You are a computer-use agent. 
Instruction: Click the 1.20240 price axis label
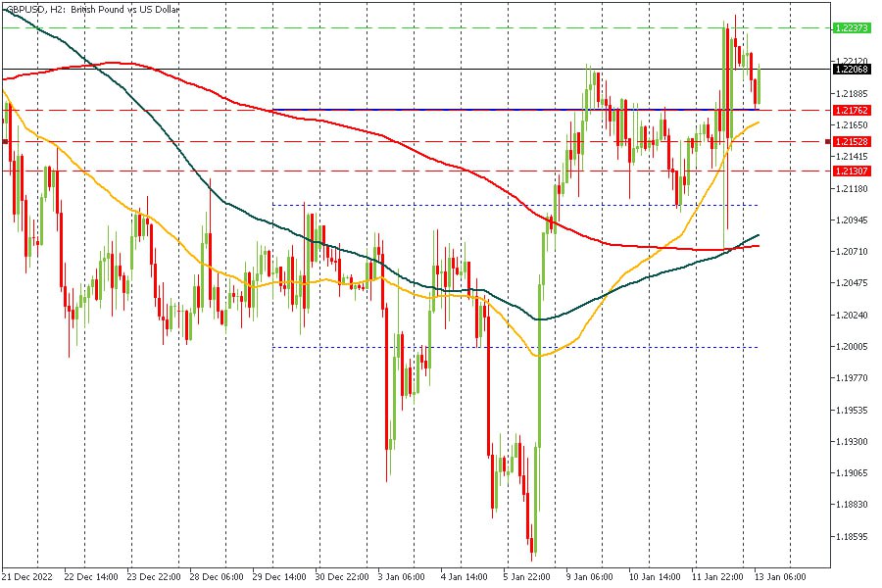tap(852, 316)
